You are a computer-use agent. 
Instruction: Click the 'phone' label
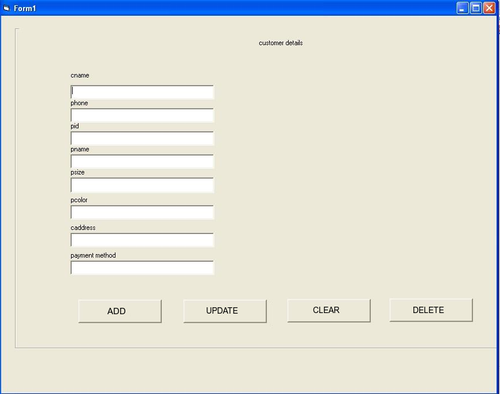79,103
